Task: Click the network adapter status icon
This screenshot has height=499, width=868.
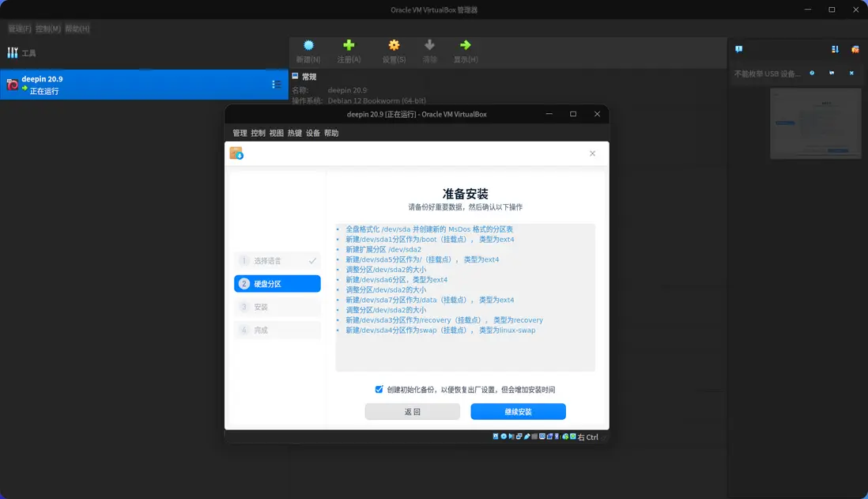Action: coord(519,437)
